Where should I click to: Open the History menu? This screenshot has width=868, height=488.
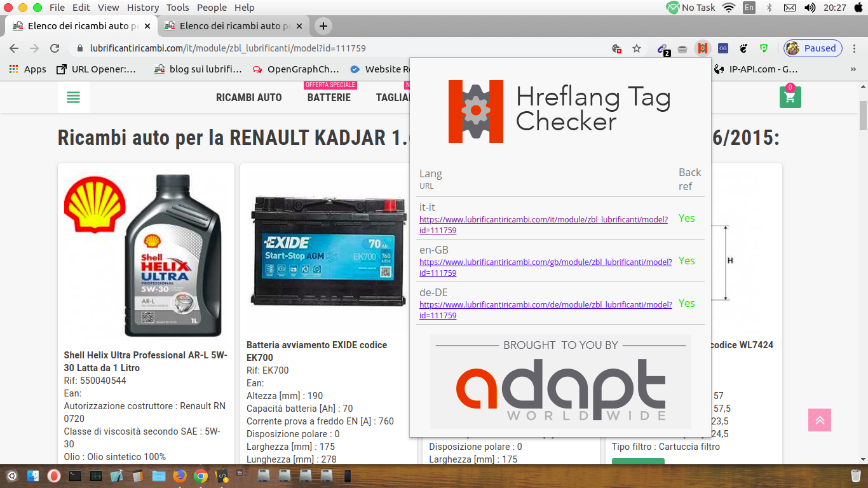point(143,8)
